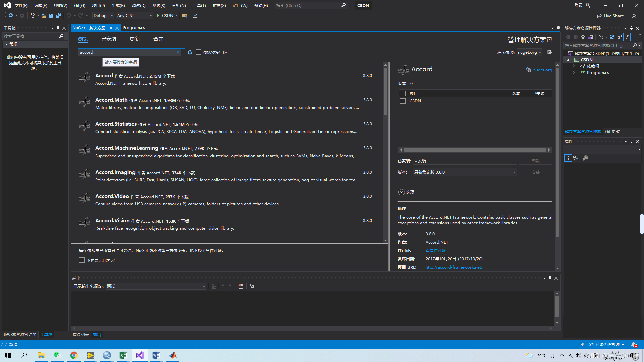Select the Accord.Imaging package row

pos(227,176)
